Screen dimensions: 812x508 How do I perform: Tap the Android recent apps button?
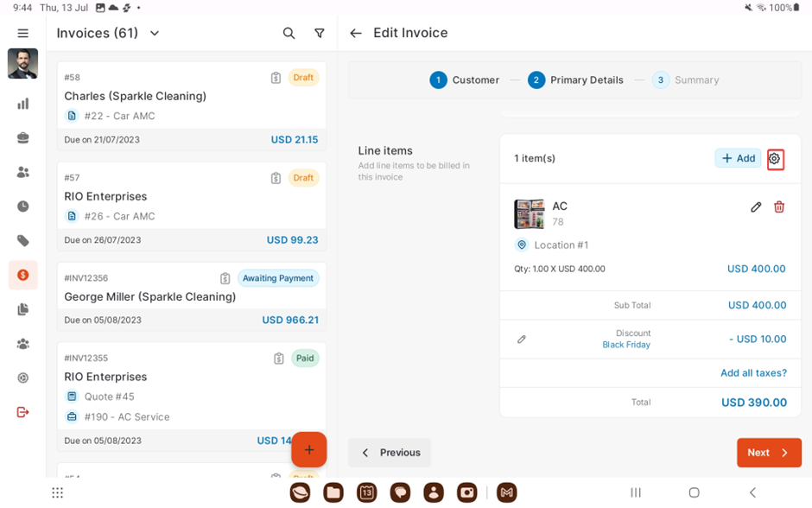636,493
